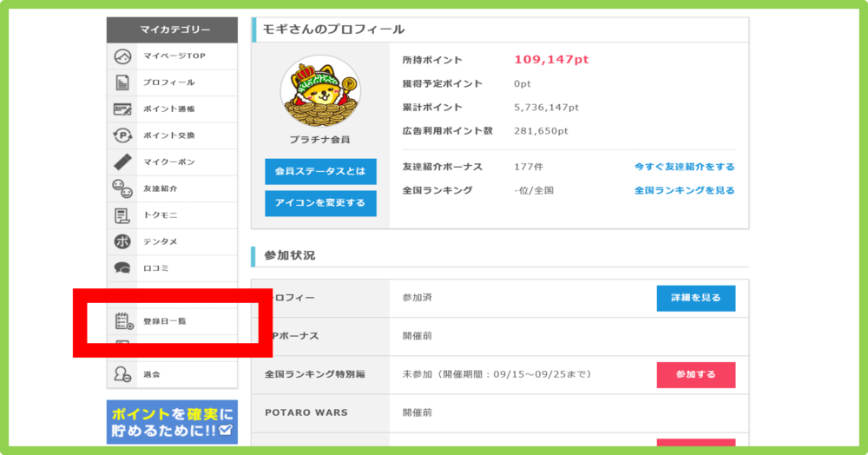Open プロフィール in the sidebar

[172, 82]
